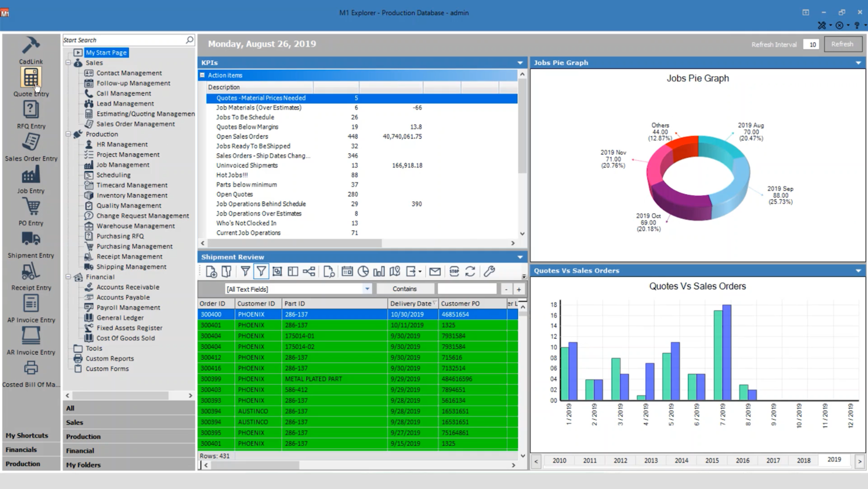Click the wrench settings icon in Shipment Review
This screenshot has height=489, width=868.
click(x=489, y=271)
